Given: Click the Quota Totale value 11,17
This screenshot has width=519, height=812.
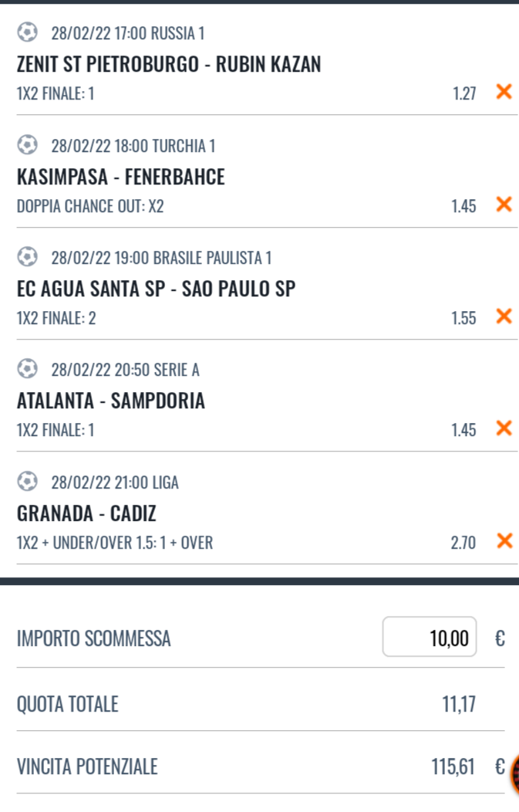Looking at the screenshot, I should click(x=459, y=704).
